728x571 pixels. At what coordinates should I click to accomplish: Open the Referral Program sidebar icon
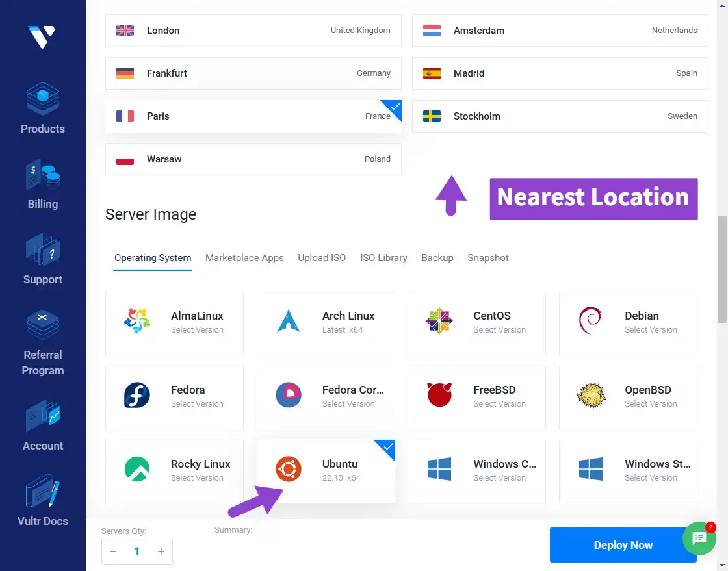(x=43, y=324)
